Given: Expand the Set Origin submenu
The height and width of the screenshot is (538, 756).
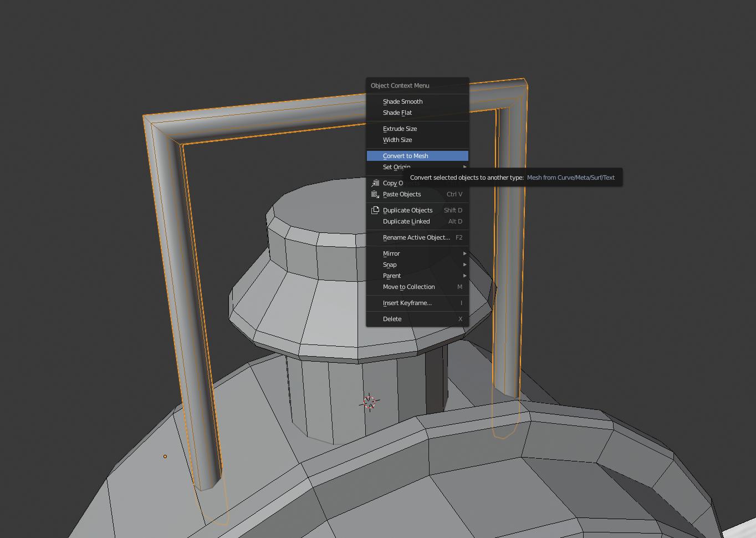Looking at the screenshot, I should pyautogui.click(x=417, y=166).
